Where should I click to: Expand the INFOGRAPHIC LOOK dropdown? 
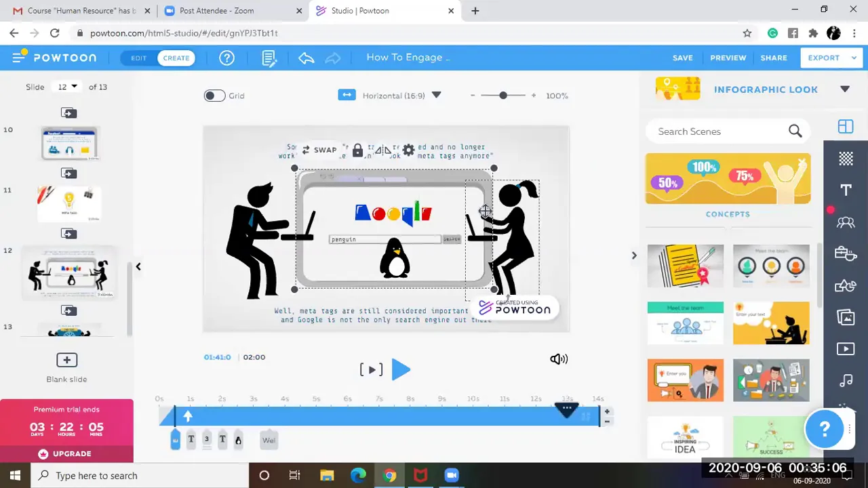[845, 89]
